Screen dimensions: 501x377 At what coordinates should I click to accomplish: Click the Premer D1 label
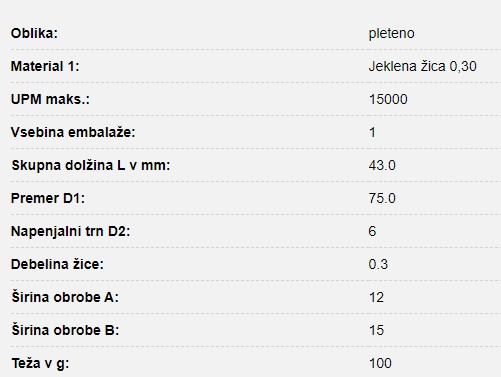tap(48, 198)
